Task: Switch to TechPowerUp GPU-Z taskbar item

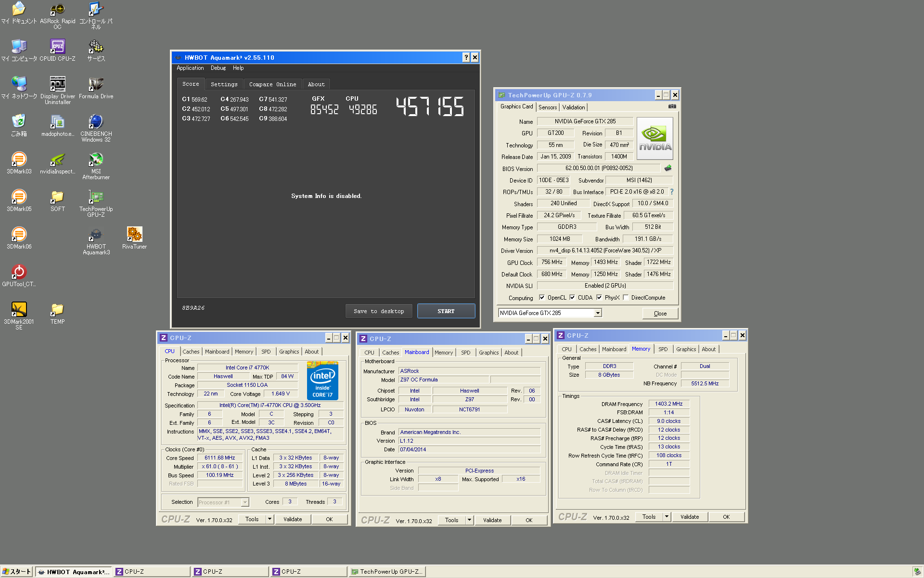Action: point(387,572)
